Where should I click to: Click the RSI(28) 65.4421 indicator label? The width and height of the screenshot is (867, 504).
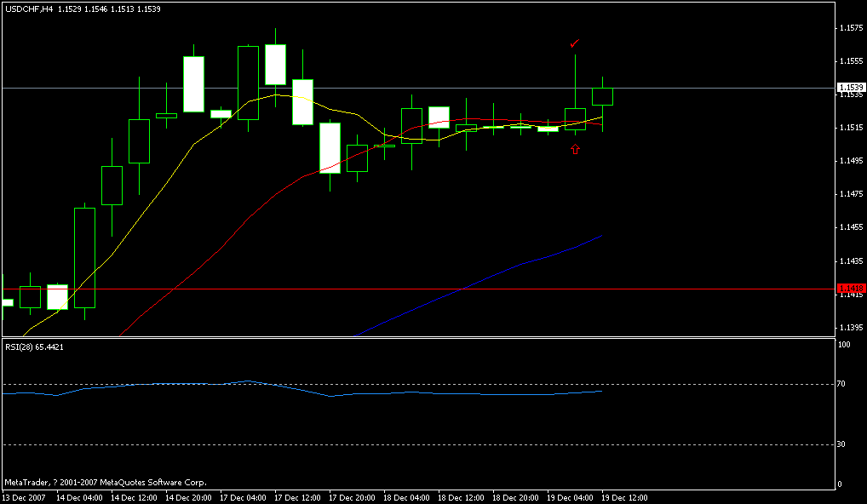[34, 347]
